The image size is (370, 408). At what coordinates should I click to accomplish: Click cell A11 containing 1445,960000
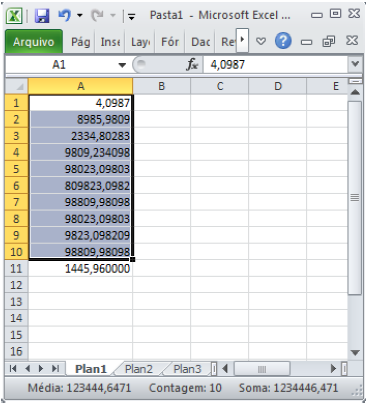pos(81,269)
